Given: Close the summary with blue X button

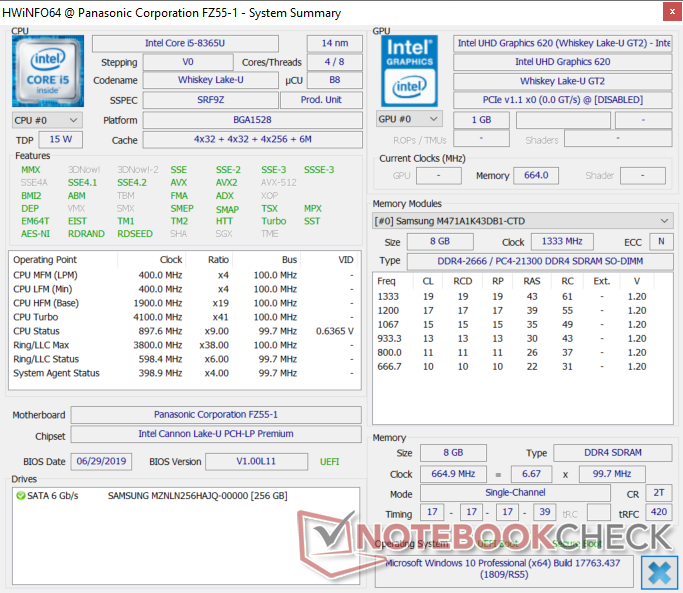Looking at the screenshot, I should [659, 573].
